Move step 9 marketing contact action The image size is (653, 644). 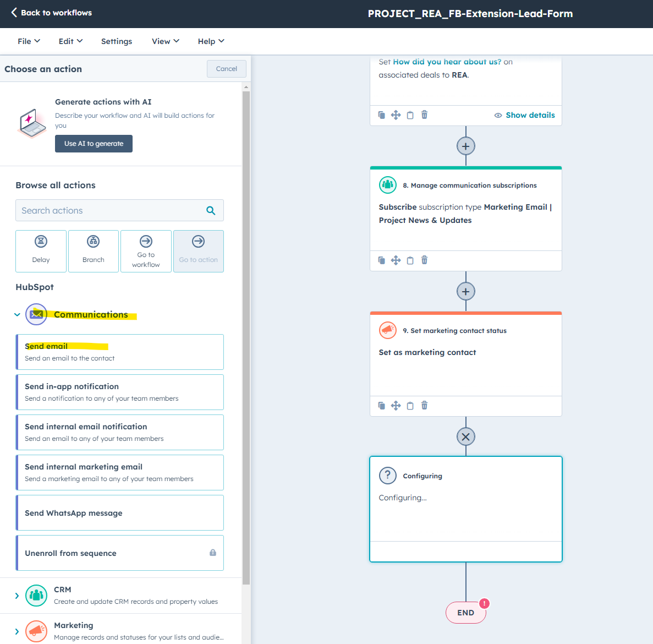pyautogui.click(x=396, y=406)
